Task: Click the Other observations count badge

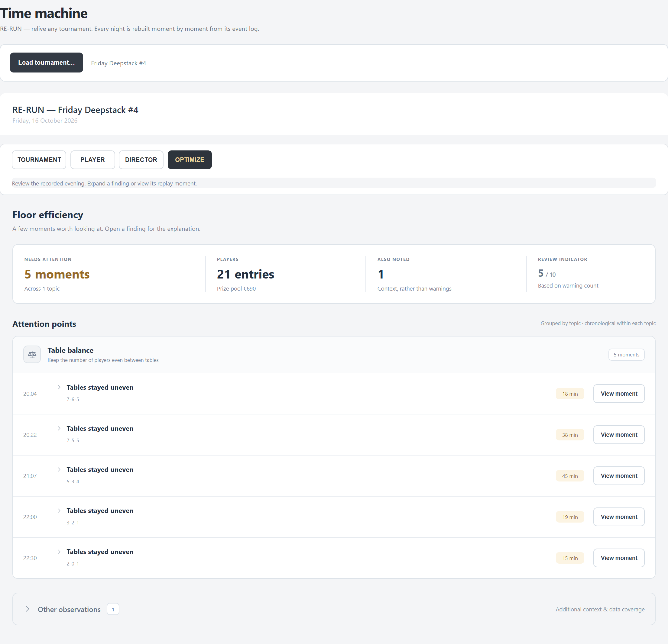Action: (x=113, y=609)
